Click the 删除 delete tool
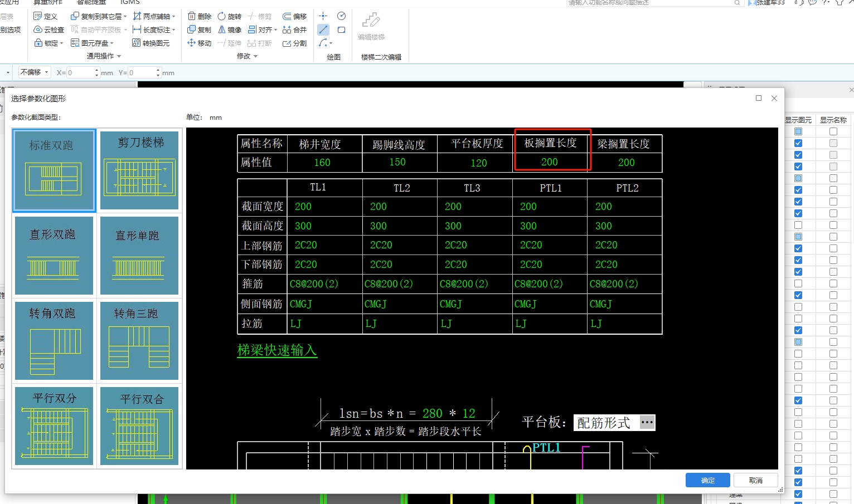 [200, 17]
